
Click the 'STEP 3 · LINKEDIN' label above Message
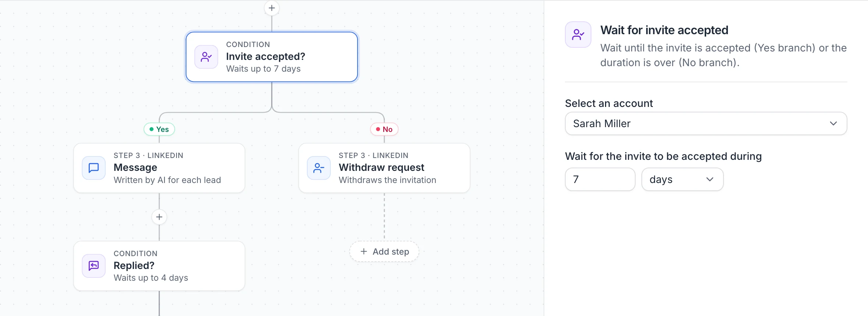(x=148, y=155)
